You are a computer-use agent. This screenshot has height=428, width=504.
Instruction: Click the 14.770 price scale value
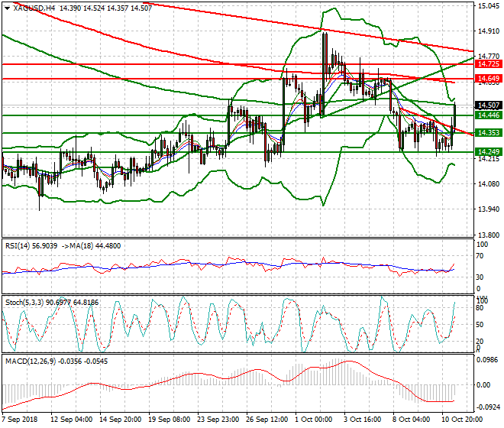[489, 57]
